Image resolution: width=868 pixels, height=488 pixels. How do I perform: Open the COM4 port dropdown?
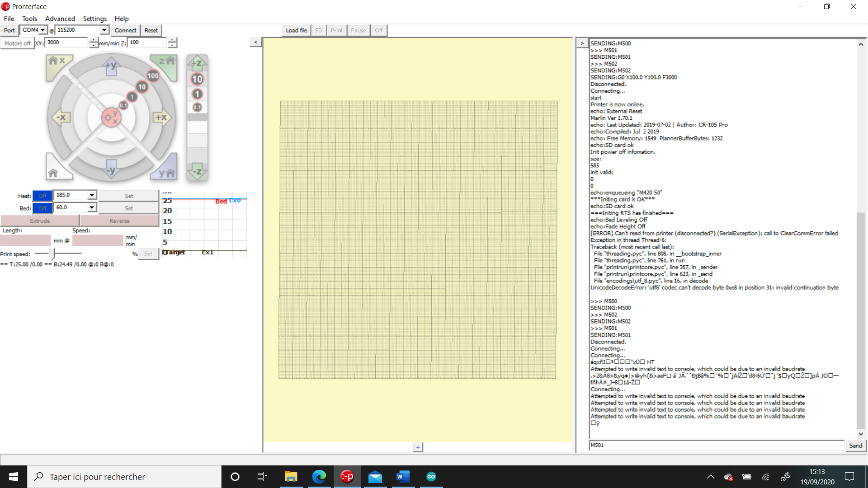[x=34, y=30]
